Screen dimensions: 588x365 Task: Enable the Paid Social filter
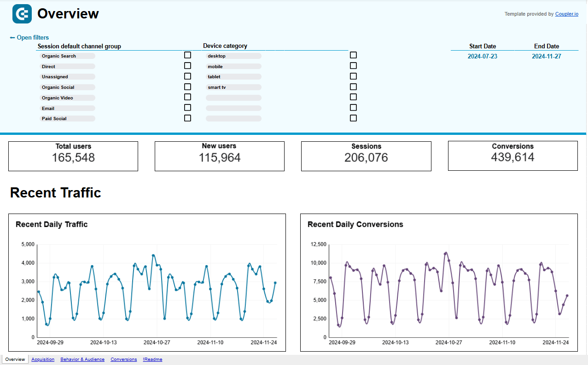pos(187,118)
